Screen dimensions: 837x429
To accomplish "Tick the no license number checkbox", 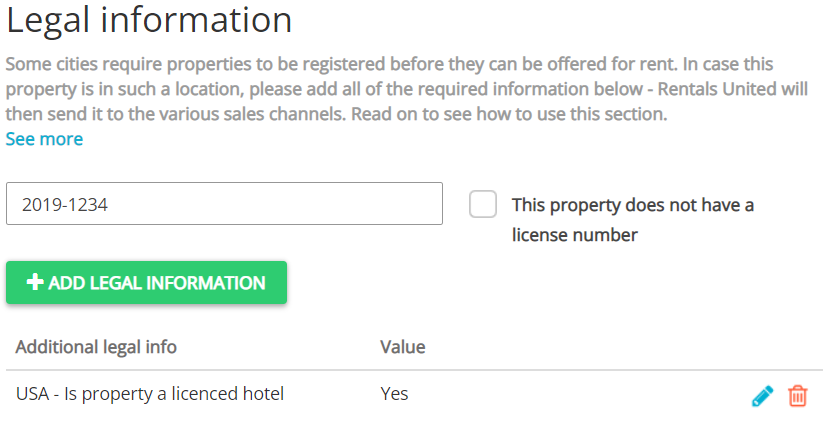I will pyautogui.click(x=483, y=205).
